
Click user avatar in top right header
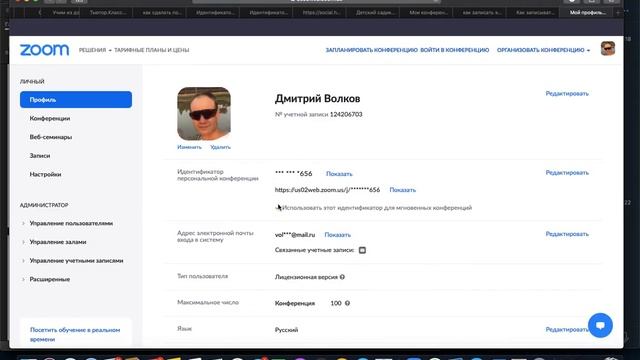coord(608,49)
